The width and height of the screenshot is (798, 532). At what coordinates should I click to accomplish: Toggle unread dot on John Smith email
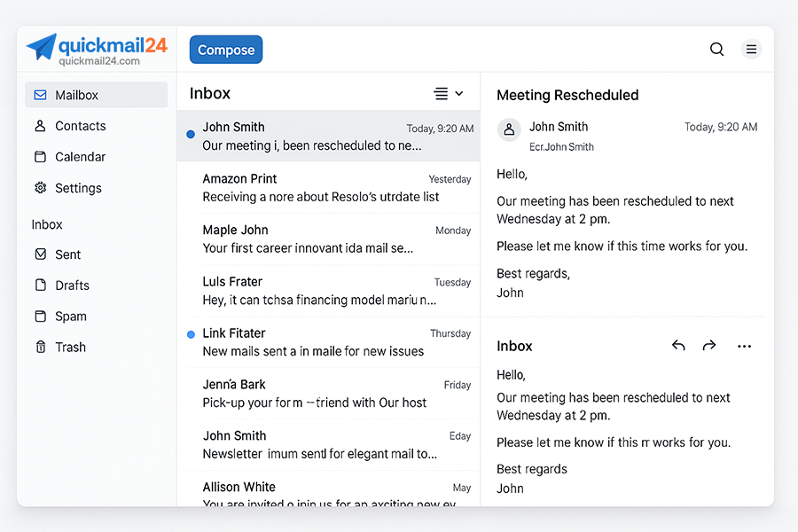click(191, 135)
